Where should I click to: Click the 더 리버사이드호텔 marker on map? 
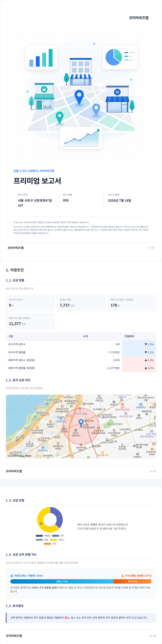(80, 408)
